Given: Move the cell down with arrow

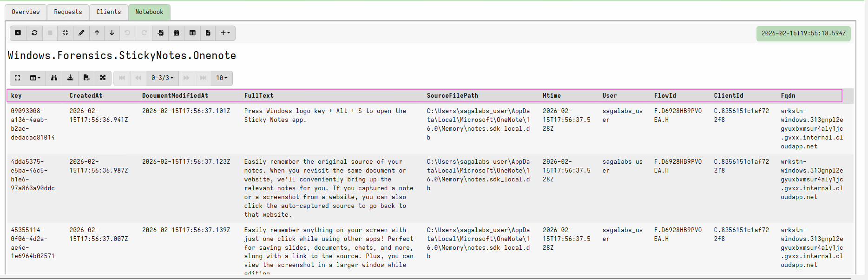Looking at the screenshot, I should click(112, 33).
